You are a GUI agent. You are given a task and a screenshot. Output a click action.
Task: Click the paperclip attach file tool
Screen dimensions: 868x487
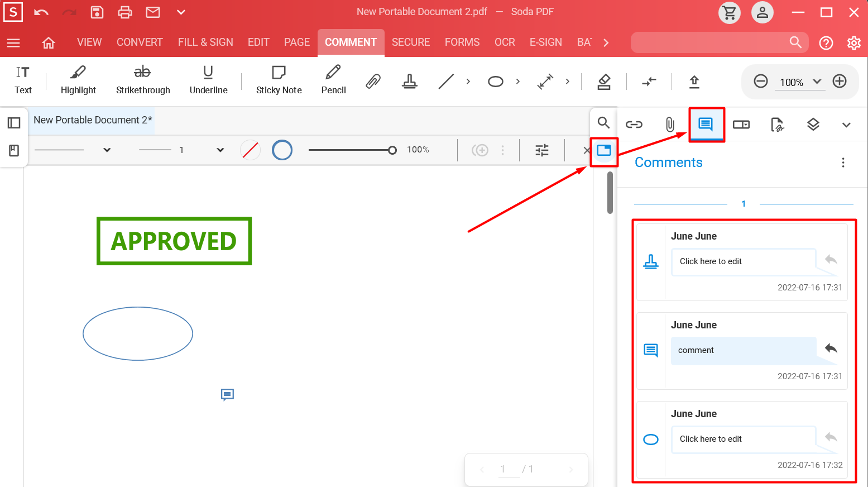tap(373, 82)
